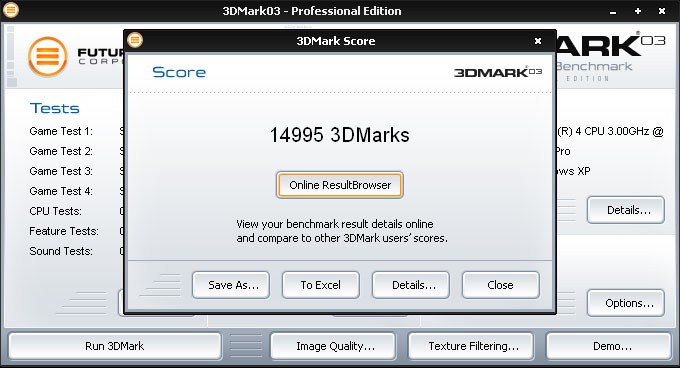Click the orange icon in the 3DMark Score title bar
This screenshot has height=368, width=680.
(x=135, y=40)
